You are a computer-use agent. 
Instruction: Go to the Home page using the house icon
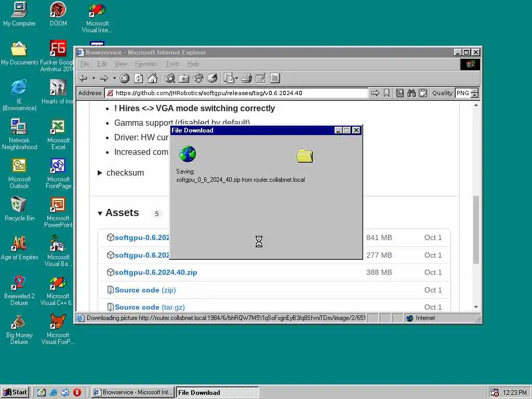pyautogui.click(x=153, y=78)
